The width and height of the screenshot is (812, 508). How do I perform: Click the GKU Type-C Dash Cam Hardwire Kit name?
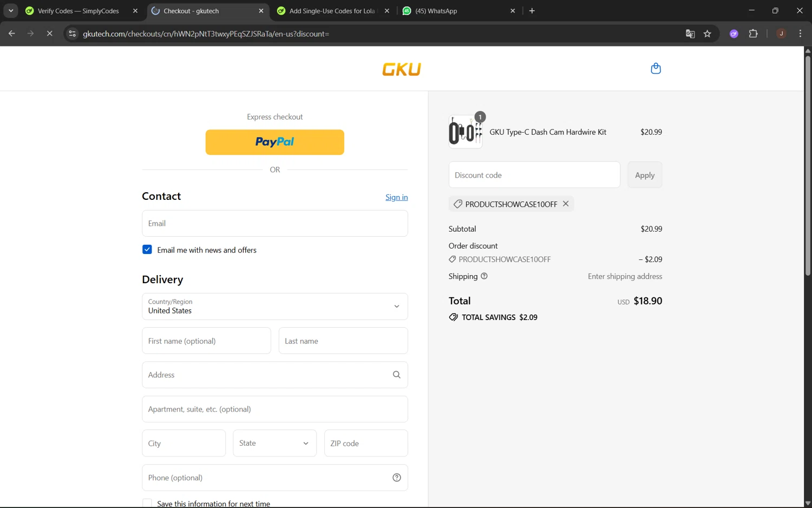(x=548, y=132)
